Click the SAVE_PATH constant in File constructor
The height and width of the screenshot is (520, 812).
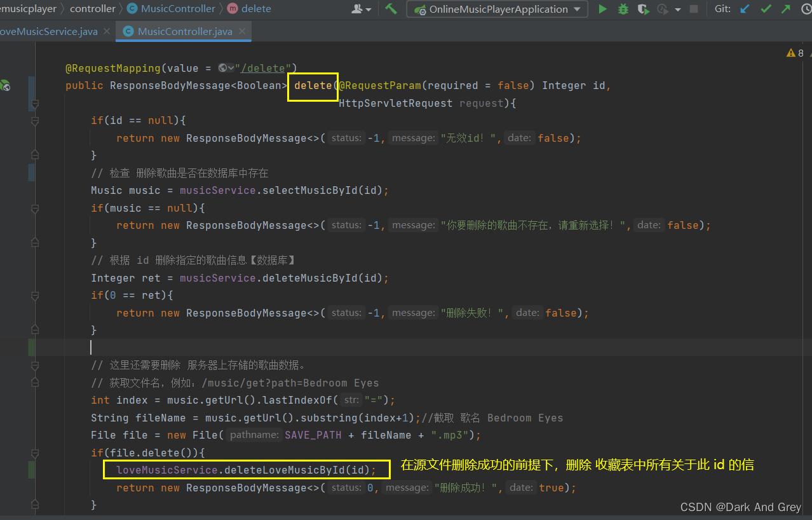[313, 435]
